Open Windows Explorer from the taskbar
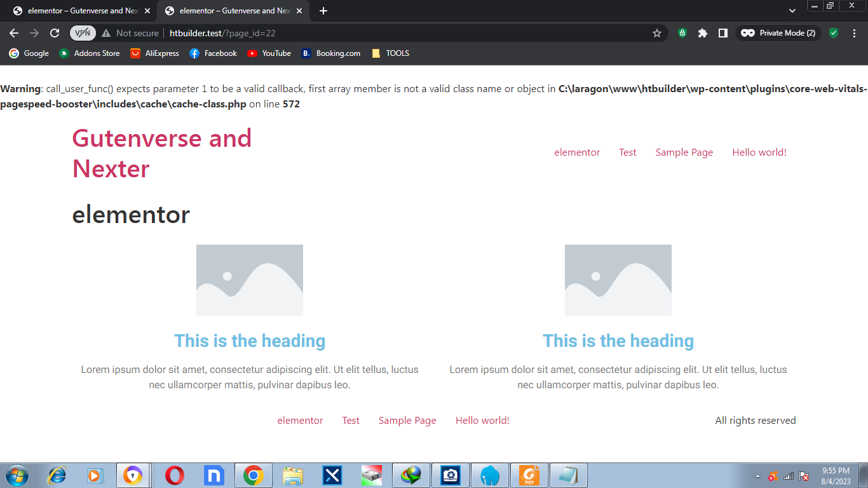868x488 pixels. pyautogui.click(x=293, y=475)
